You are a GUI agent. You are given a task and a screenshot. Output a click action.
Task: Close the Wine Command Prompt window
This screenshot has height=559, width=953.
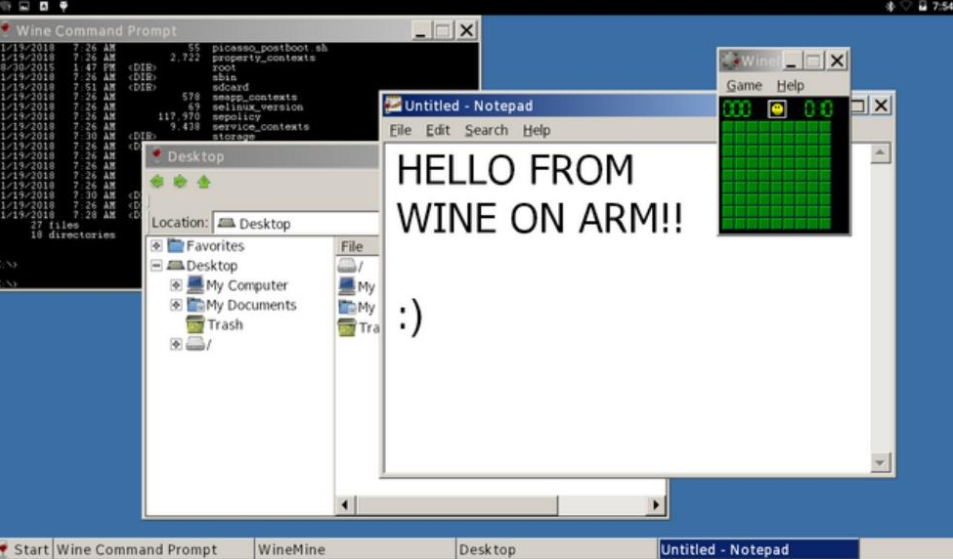point(466,30)
